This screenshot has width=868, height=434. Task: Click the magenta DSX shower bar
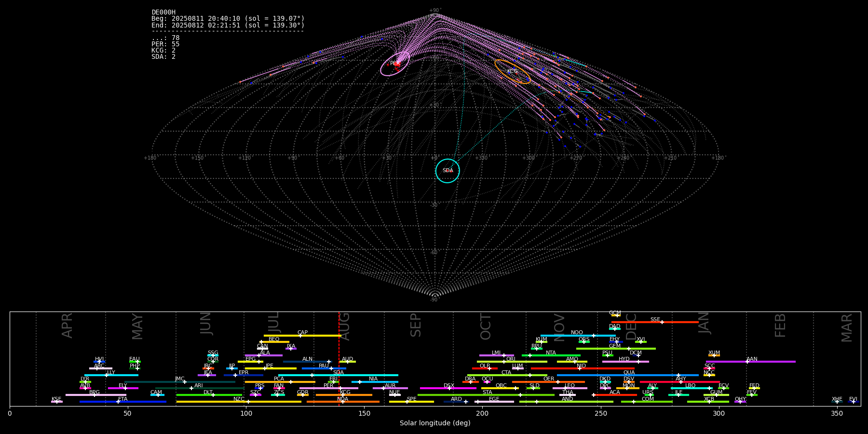pyautogui.click(x=448, y=388)
